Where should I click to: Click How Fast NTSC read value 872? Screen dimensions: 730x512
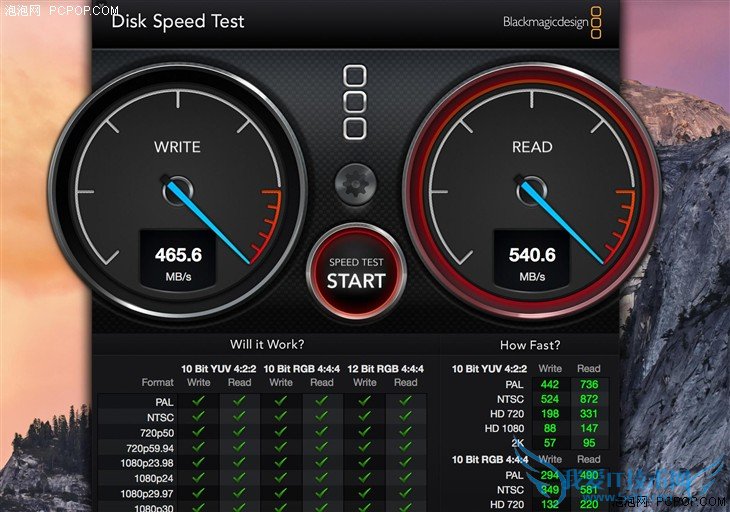(589, 399)
